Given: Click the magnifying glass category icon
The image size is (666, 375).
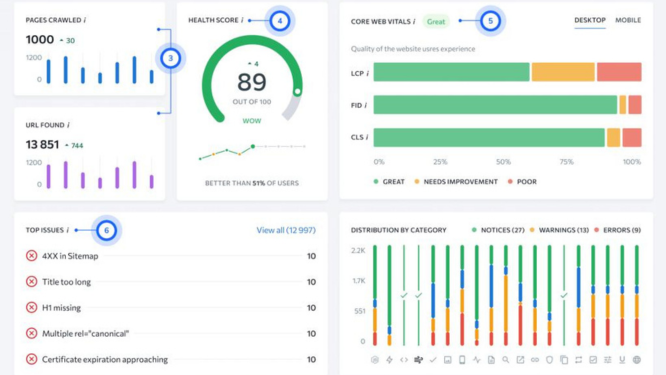Looking at the screenshot, I should (x=505, y=360).
